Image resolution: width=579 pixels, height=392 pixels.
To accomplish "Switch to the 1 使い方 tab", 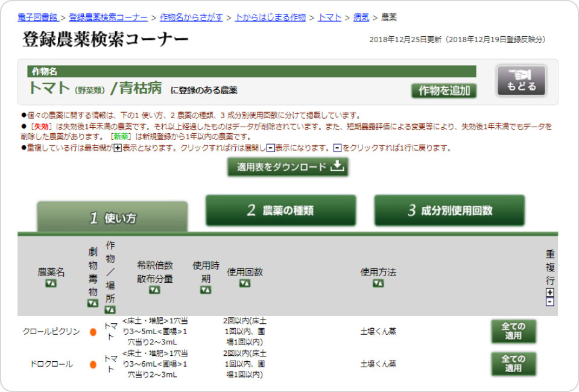I will (112, 217).
